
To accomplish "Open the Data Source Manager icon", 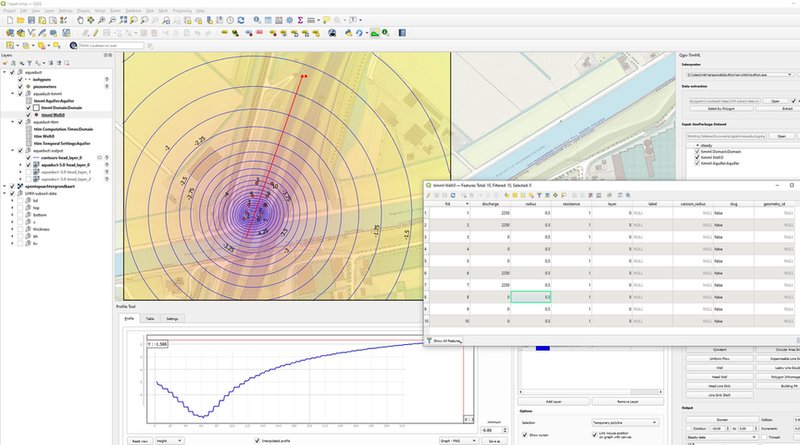I will [x=10, y=33].
